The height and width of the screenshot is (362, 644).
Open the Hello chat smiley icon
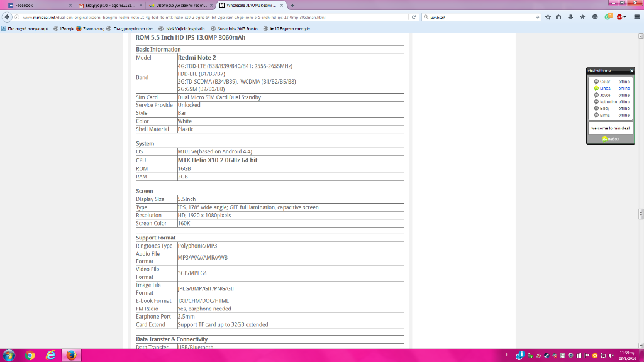[595, 17]
